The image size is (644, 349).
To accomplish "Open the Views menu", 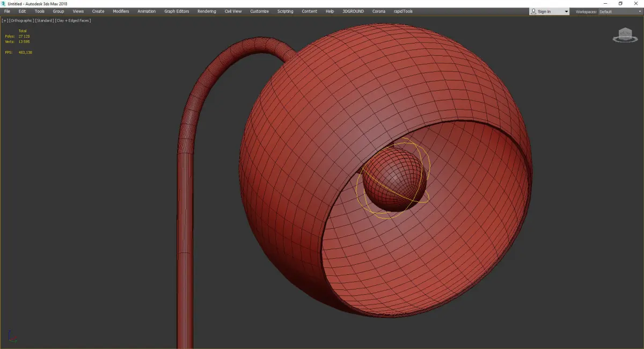I will [x=78, y=11].
